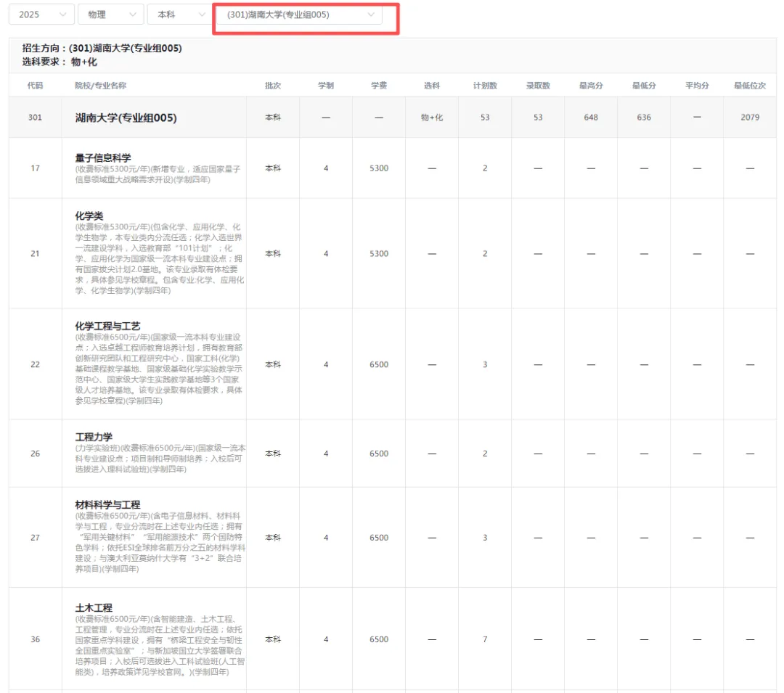Click the 代码 column header

point(35,86)
